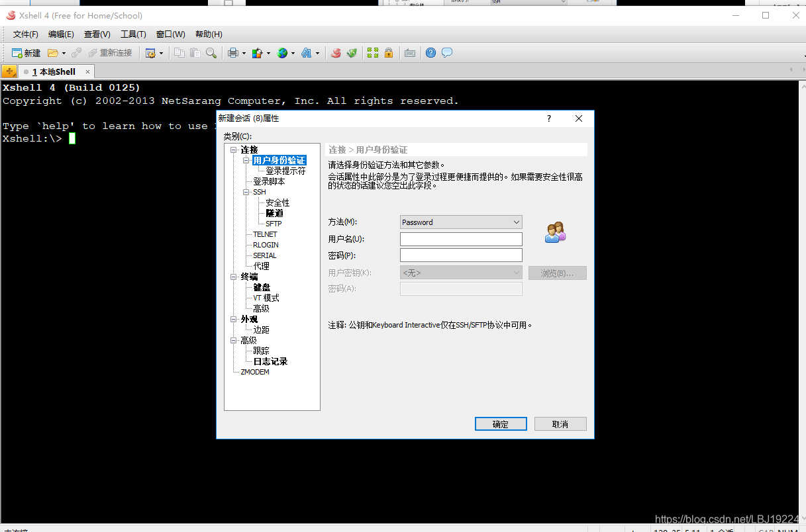
Task: Open the dropdown arrow beside the globe icon
Action: pyautogui.click(x=293, y=53)
